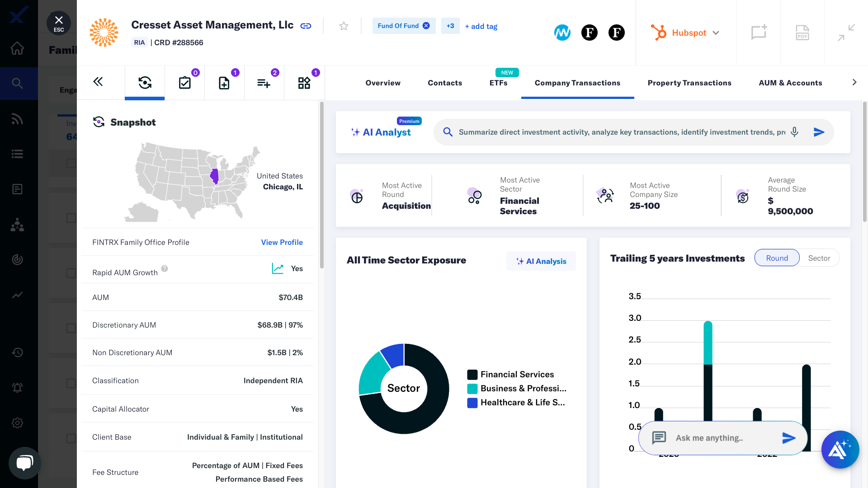Collapse the panel with inward arrows icon
This screenshot has width=868, height=488.
point(846,33)
